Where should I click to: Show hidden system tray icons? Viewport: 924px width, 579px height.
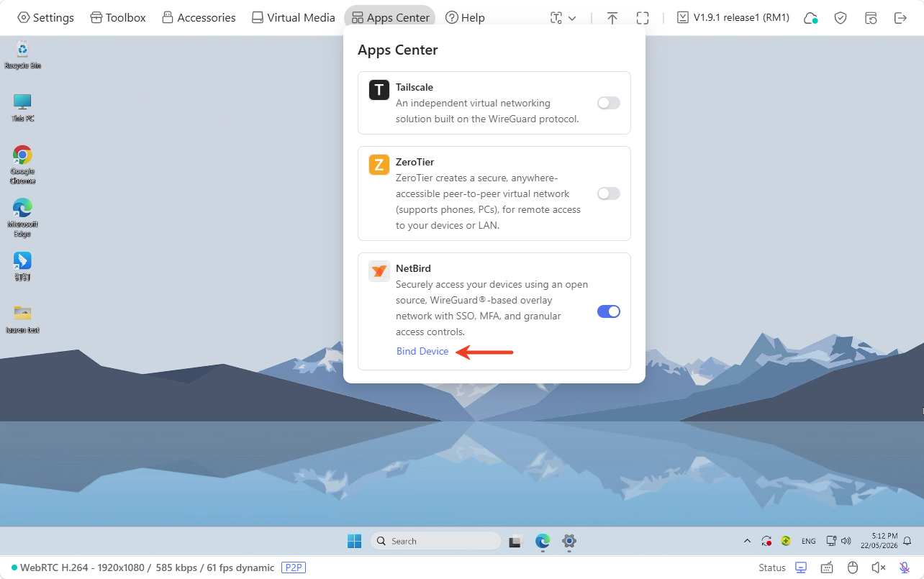tap(747, 541)
